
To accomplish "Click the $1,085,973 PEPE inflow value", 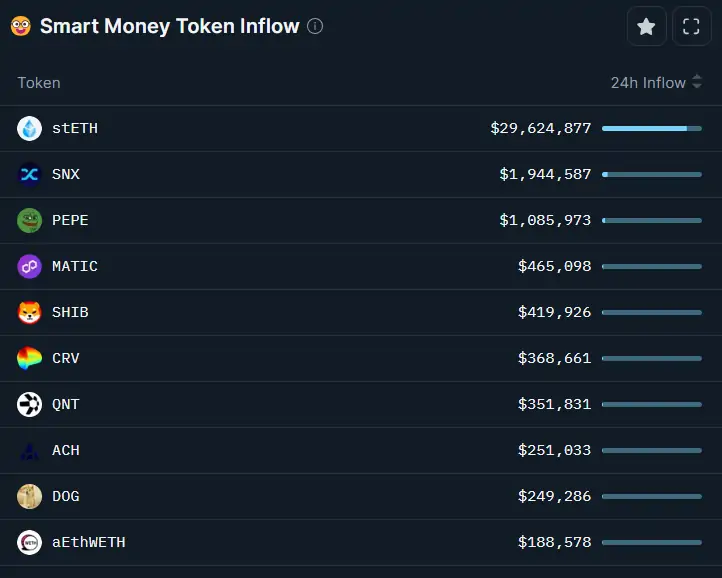I will pos(545,220).
